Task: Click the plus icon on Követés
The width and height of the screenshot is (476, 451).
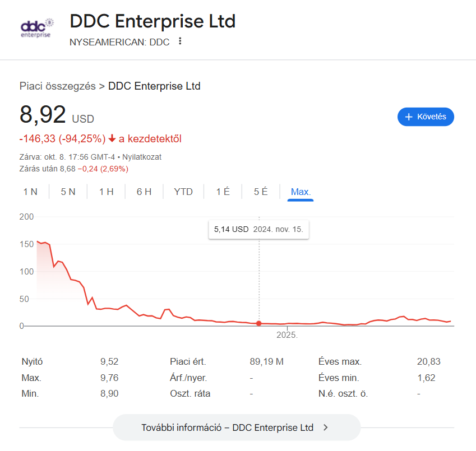Action: (x=408, y=117)
